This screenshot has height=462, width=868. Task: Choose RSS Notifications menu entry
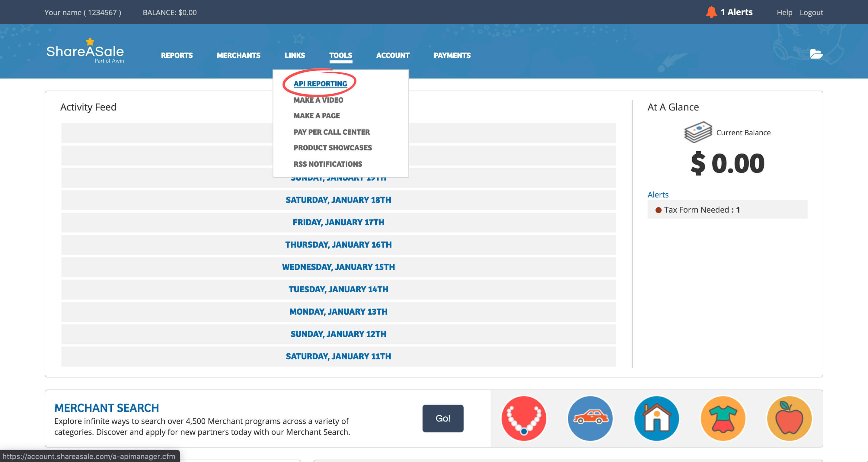[x=328, y=164]
